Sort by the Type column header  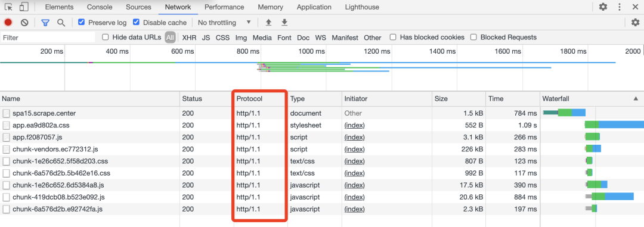(315, 99)
